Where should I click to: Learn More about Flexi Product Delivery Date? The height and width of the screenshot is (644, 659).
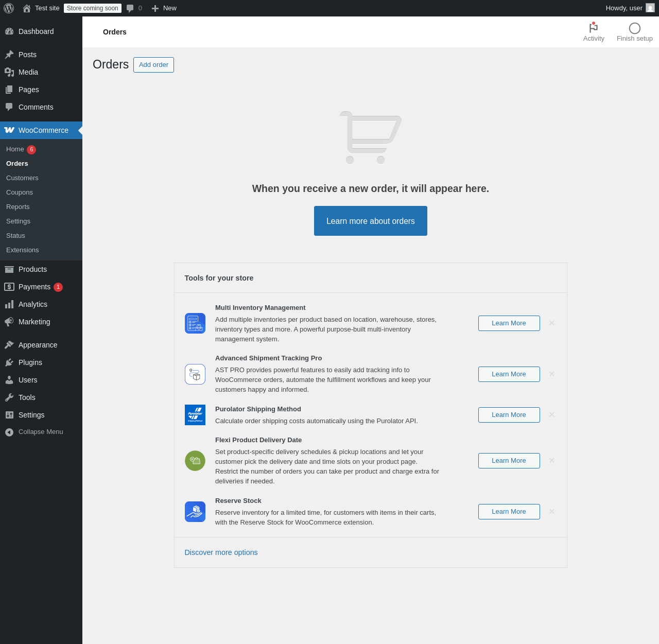coord(509,461)
